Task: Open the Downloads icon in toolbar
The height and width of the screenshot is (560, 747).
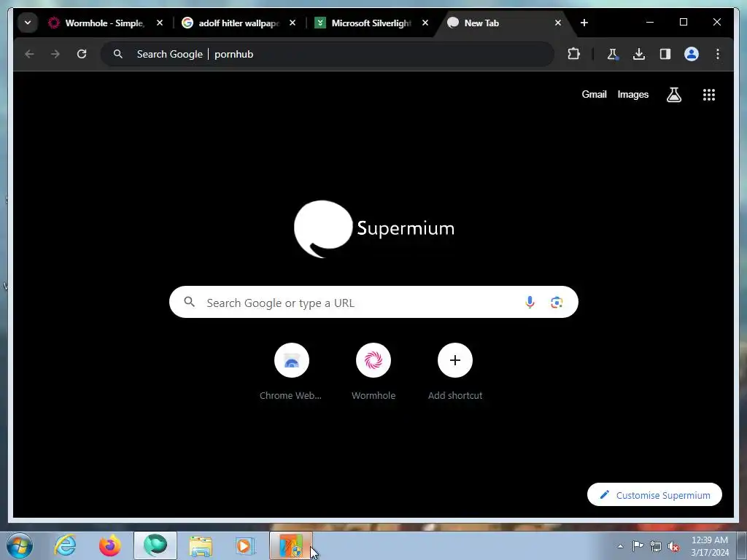Action: 639,54
